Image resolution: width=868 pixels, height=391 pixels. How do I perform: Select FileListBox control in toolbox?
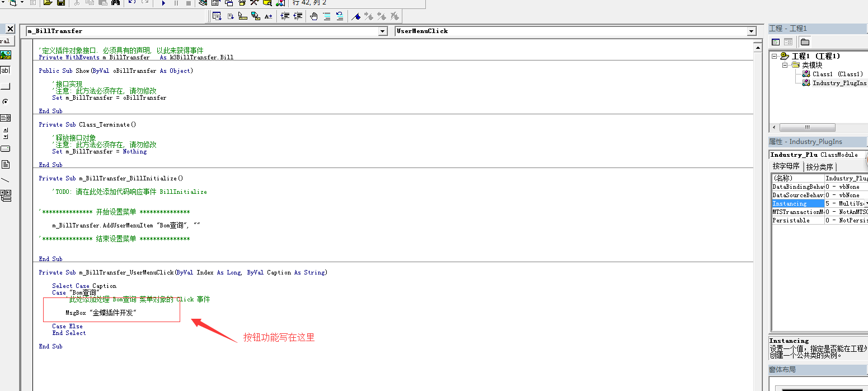(5, 165)
